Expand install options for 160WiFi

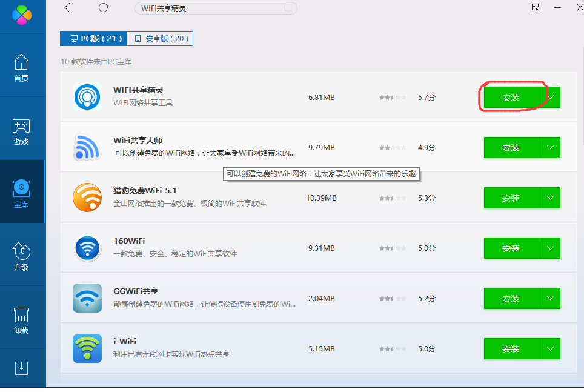coord(551,248)
